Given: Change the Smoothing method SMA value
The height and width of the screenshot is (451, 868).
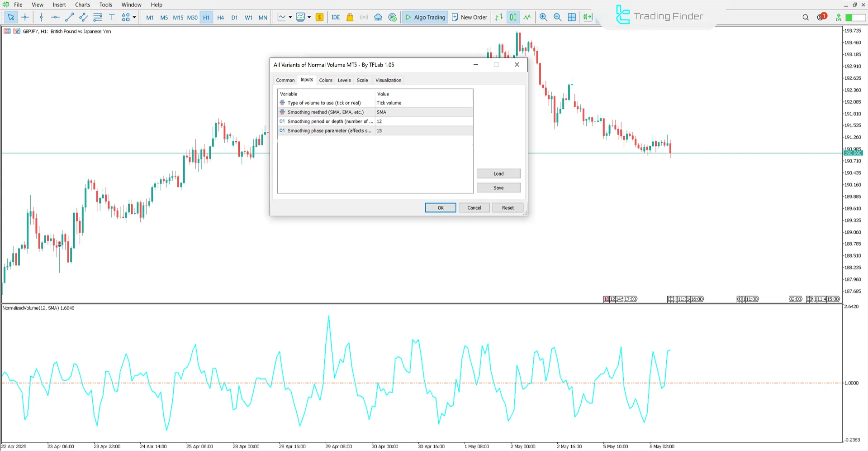Looking at the screenshot, I should click(x=423, y=112).
